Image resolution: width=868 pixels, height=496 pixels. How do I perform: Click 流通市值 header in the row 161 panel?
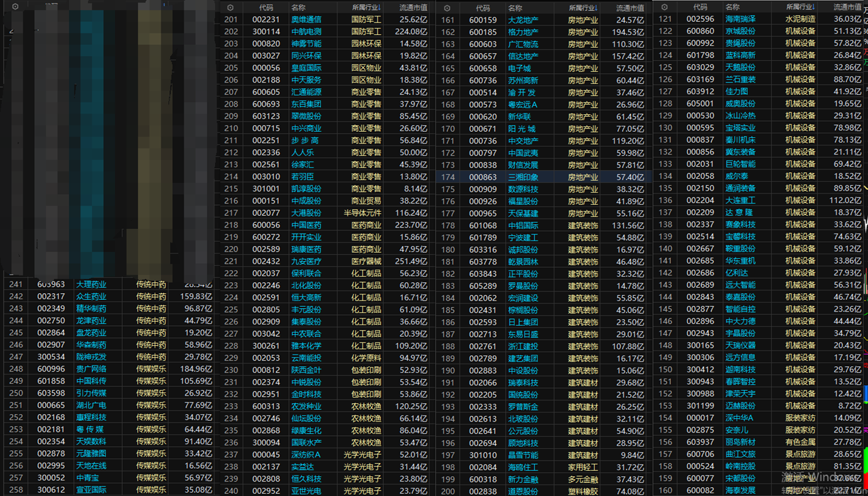click(x=630, y=8)
